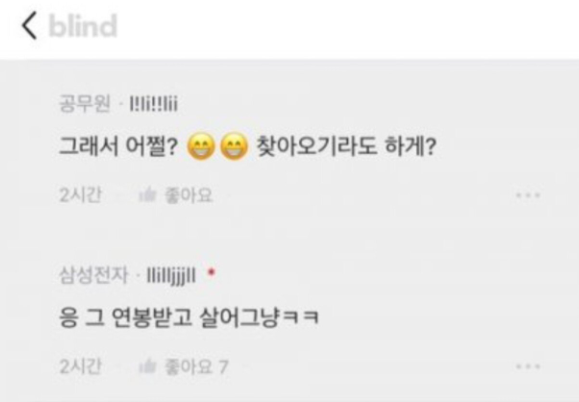Image resolution: width=579 pixels, height=402 pixels.
Task: Click 2시간 timestamp on 공무원 comment
Action: [x=80, y=195]
